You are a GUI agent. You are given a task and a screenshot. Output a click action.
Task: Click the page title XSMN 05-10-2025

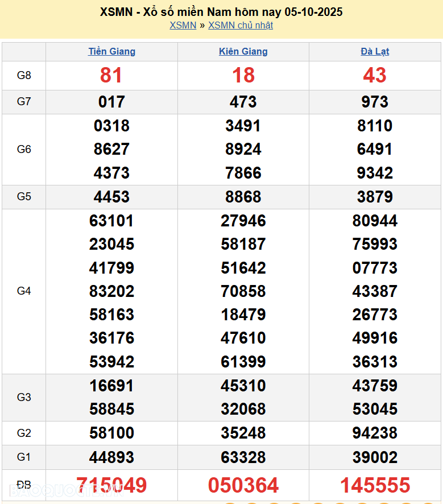pyautogui.click(x=221, y=12)
